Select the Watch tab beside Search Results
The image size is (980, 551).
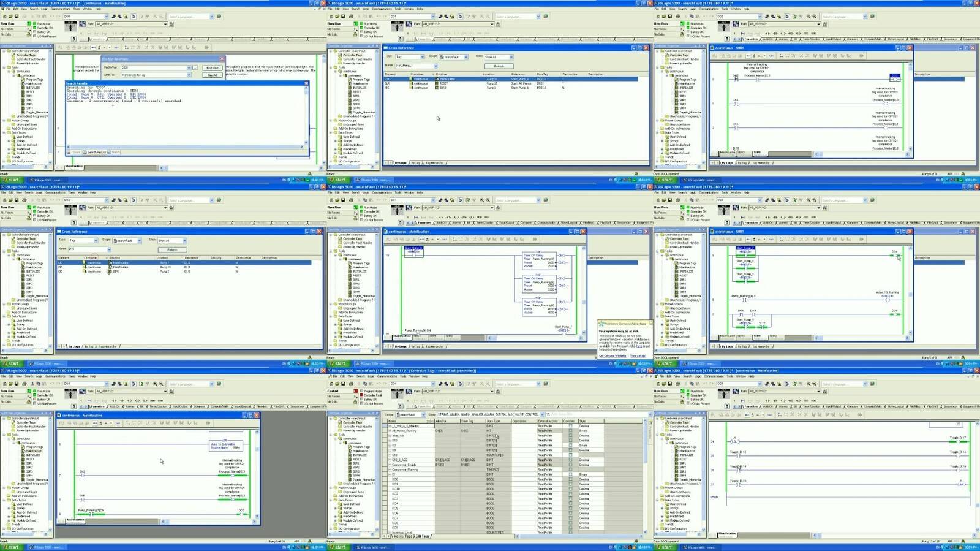click(x=115, y=152)
